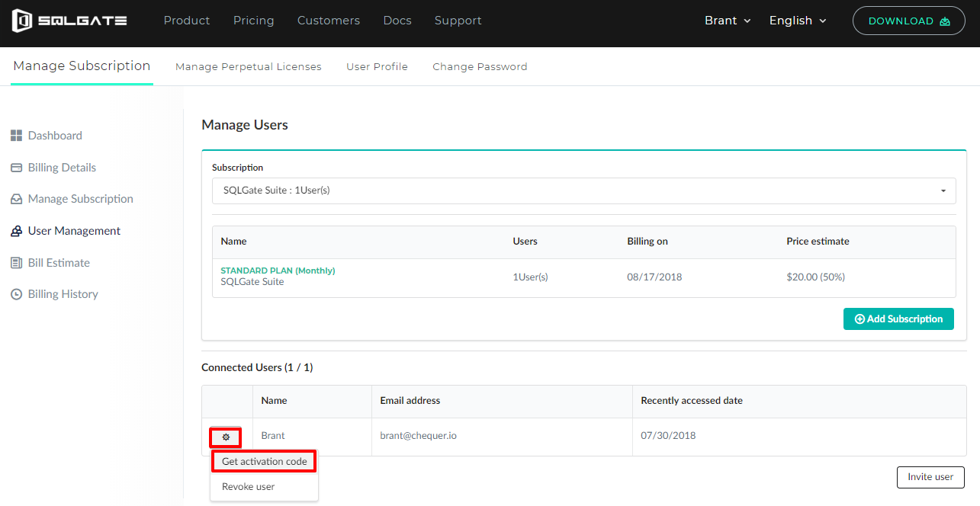Expand the Subscription SQLGate Suite dropdown
The height and width of the screenshot is (506, 980).
(x=583, y=191)
